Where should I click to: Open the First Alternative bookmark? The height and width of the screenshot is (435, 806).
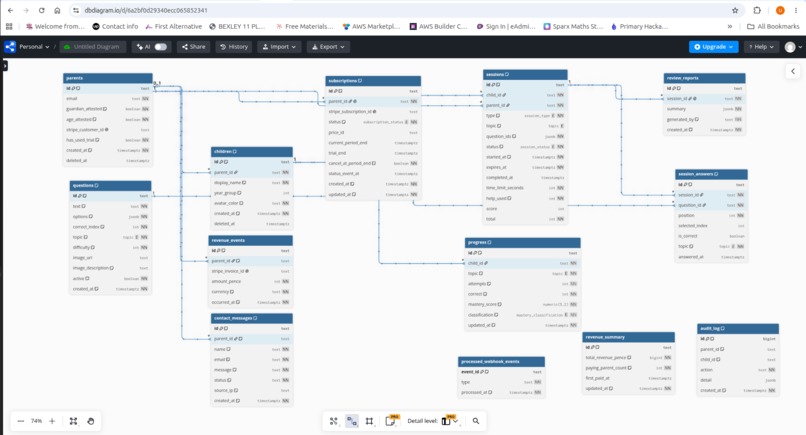[174, 26]
